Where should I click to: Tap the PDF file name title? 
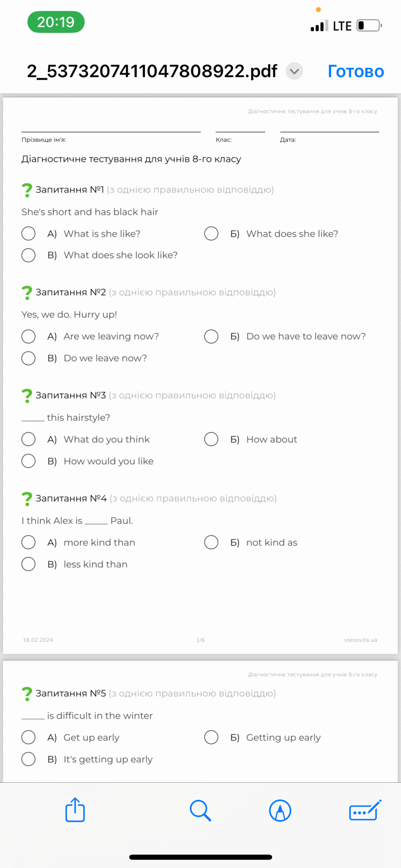point(152,71)
